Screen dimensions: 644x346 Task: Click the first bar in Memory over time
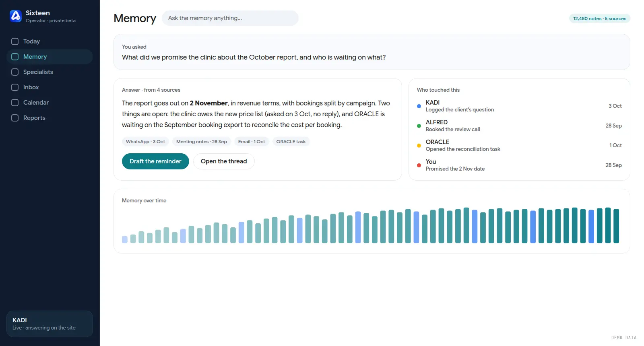(125, 239)
